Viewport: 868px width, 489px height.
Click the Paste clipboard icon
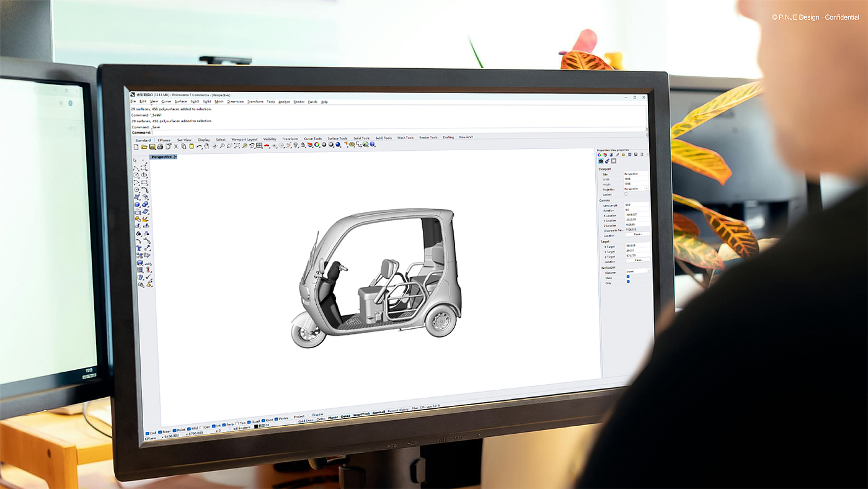pyautogui.click(x=192, y=146)
